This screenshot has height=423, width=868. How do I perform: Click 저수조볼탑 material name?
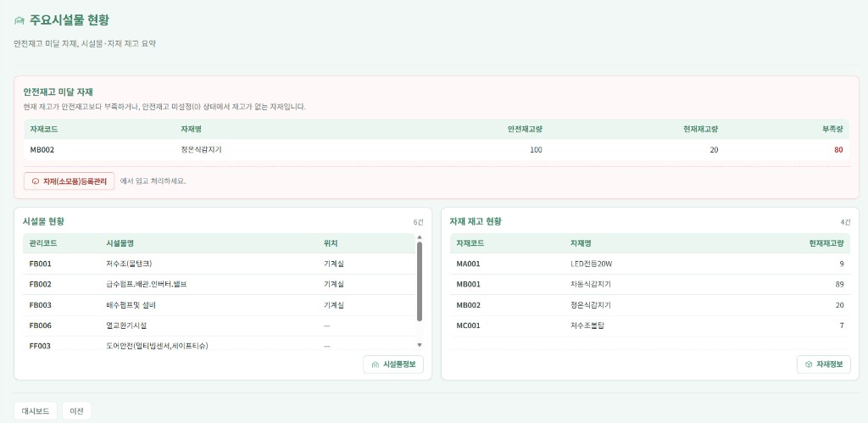pos(587,326)
